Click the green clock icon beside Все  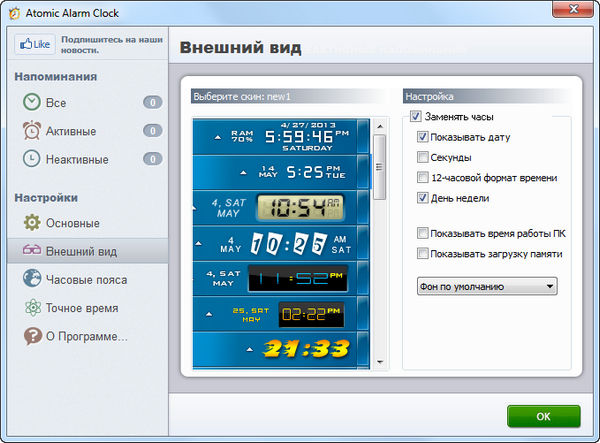32,102
